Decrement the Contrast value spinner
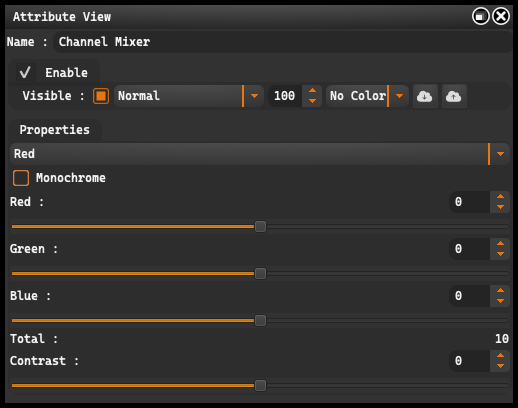This screenshot has height=408, width=518. (500, 366)
